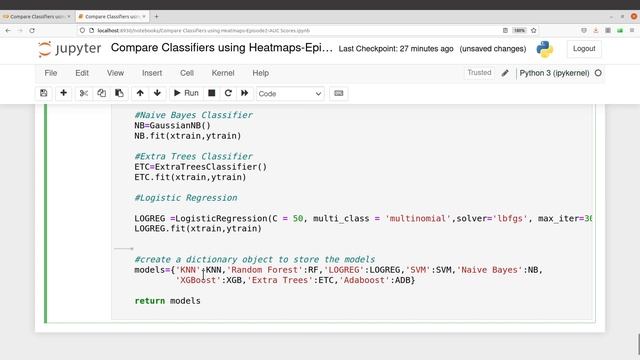This screenshot has height=360, width=640.
Task: Restart the kernel icon
Action: point(228,93)
